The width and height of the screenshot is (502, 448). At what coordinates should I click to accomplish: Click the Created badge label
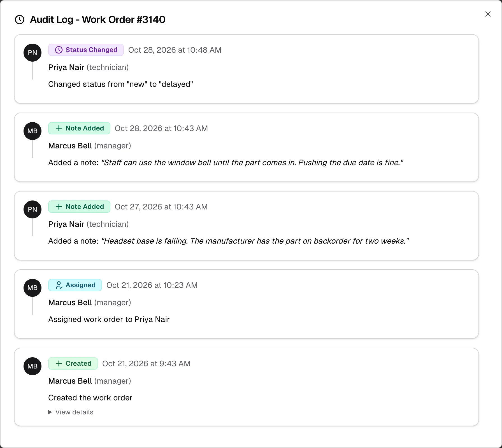point(78,363)
